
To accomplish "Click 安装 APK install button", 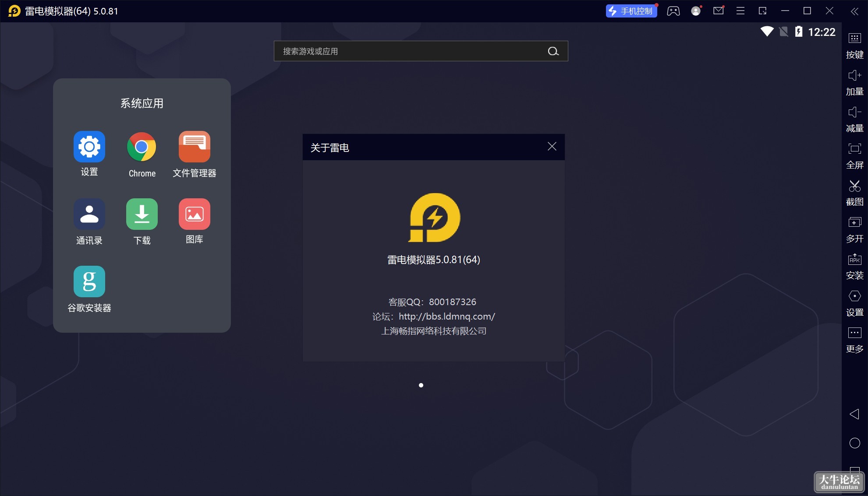I will click(x=855, y=266).
